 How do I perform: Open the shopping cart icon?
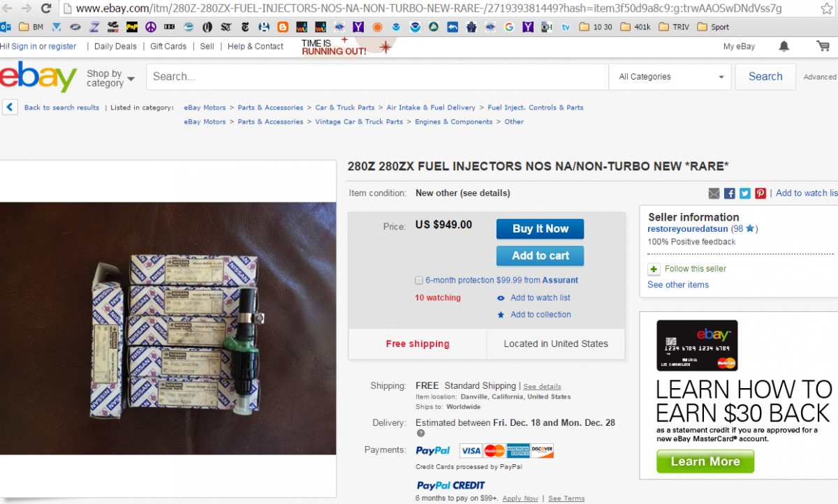823,46
